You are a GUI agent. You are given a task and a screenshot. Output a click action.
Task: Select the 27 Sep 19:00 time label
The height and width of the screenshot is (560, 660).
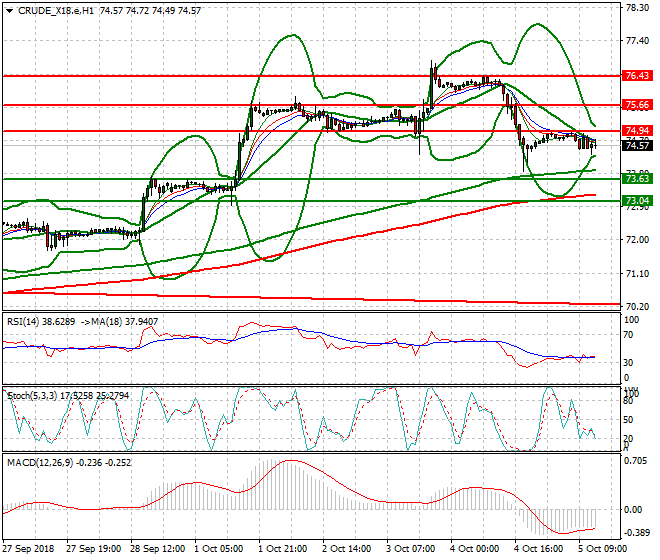[x=93, y=549]
